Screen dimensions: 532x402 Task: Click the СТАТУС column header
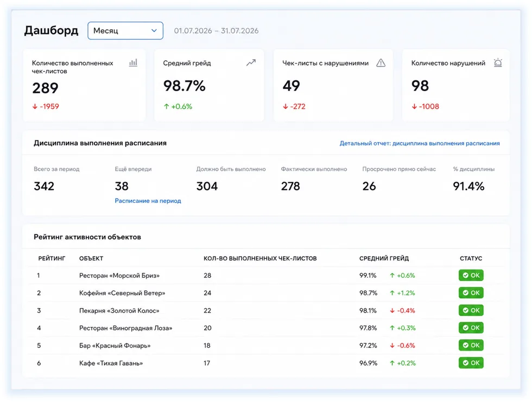(x=471, y=258)
